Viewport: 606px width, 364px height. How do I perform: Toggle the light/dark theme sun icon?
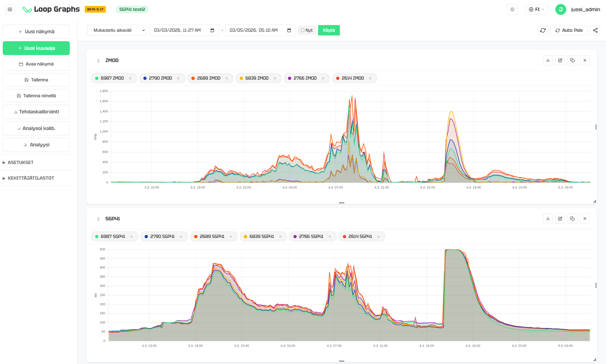tap(512, 9)
